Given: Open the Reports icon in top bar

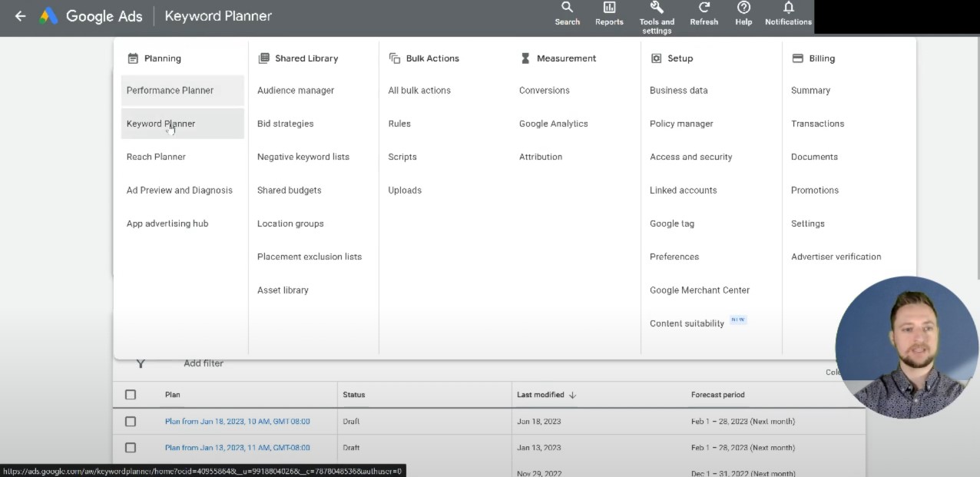Looking at the screenshot, I should click(x=609, y=8).
